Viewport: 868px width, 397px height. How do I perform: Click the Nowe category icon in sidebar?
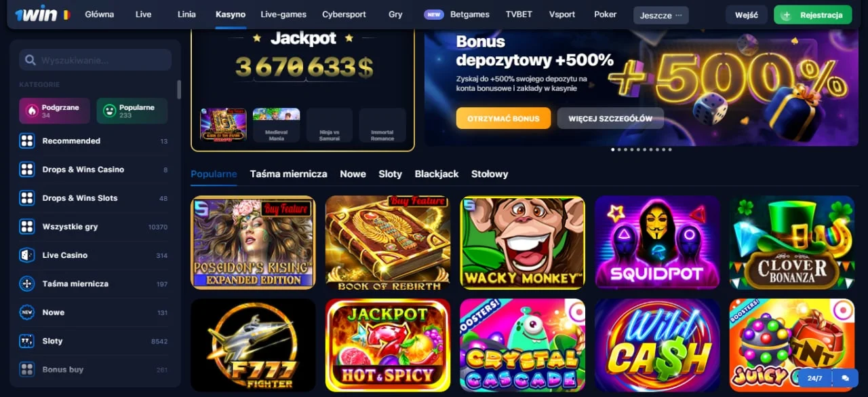27,312
